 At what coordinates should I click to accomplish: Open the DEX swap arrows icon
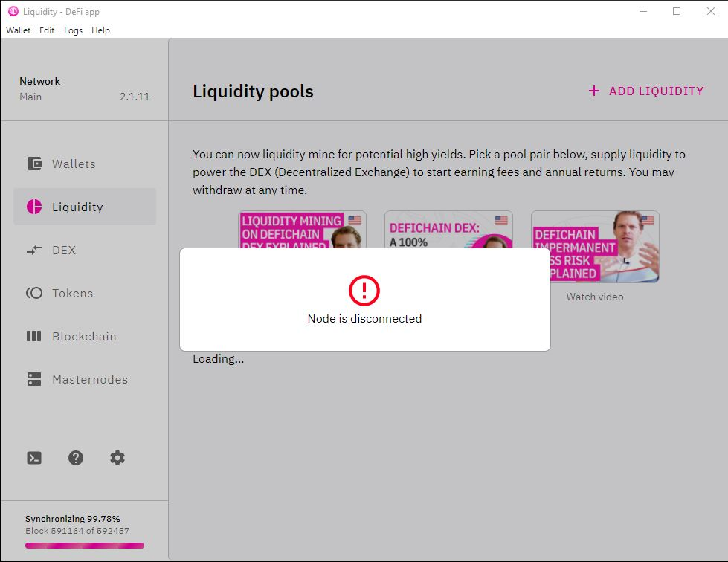coord(34,250)
